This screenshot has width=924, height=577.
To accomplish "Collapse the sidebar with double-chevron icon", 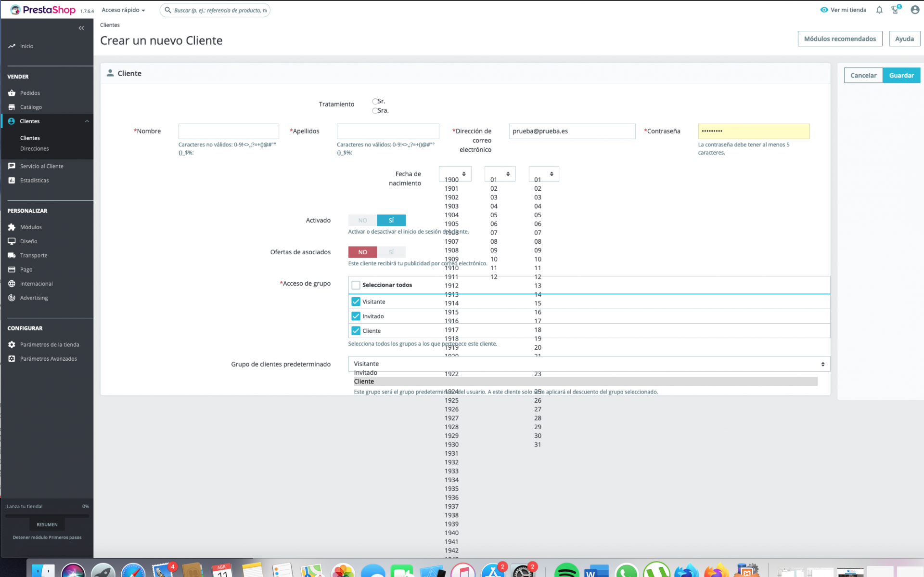I will point(81,28).
